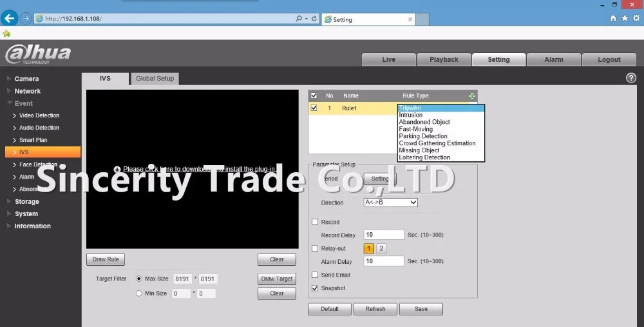Click the Draw Rule button

106,259
